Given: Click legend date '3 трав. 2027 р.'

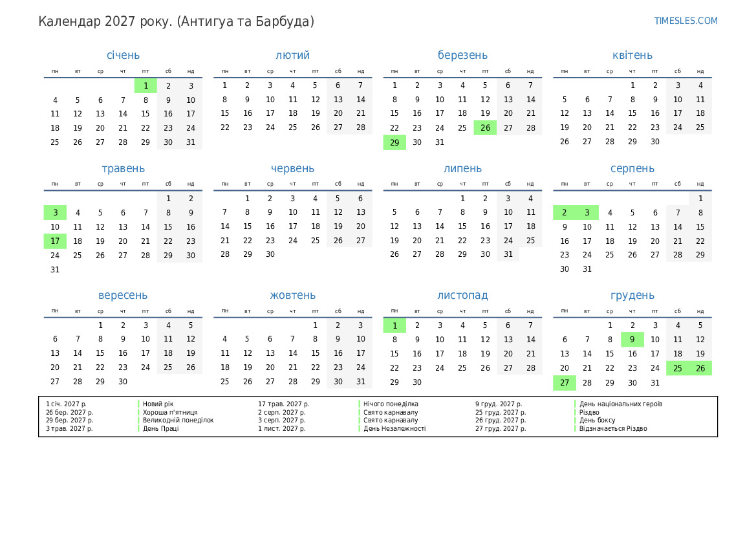Looking at the screenshot, I should 69,428.
